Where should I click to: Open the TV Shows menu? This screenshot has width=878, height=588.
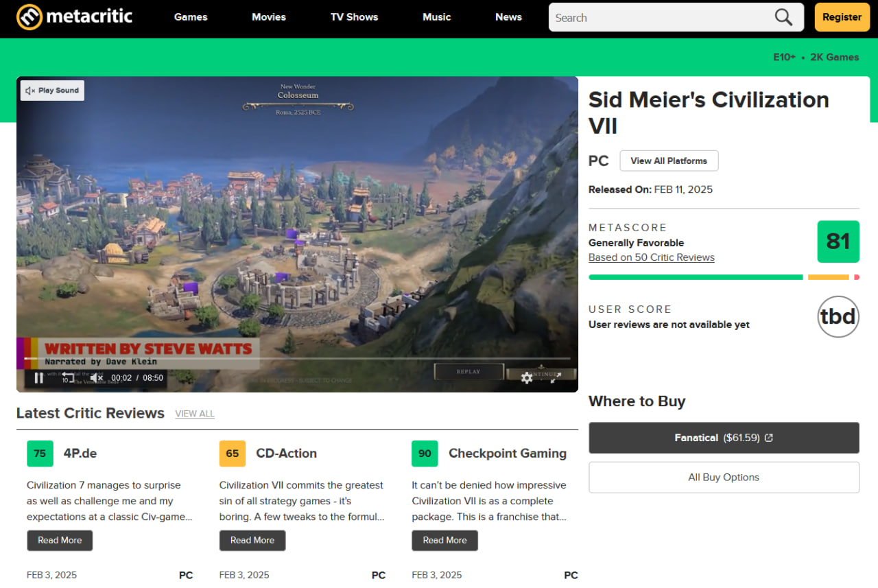point(354,17)
